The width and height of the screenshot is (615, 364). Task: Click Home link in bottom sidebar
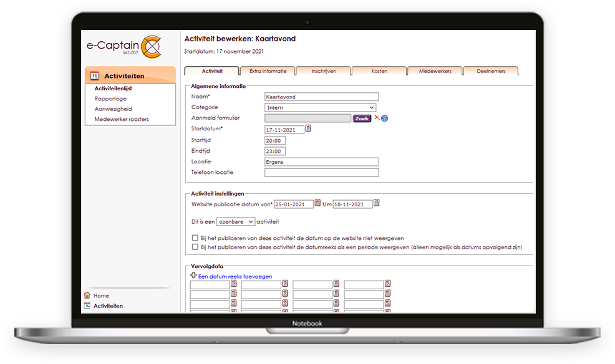click(x=101, y=295)
